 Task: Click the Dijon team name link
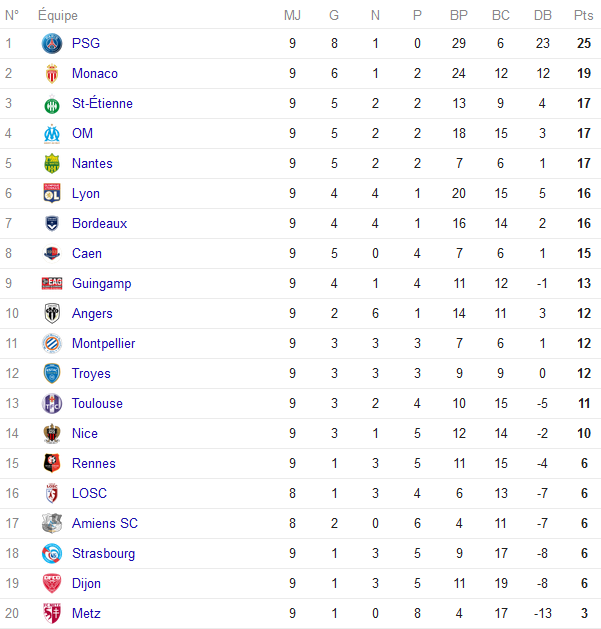[x=86, y=584]
